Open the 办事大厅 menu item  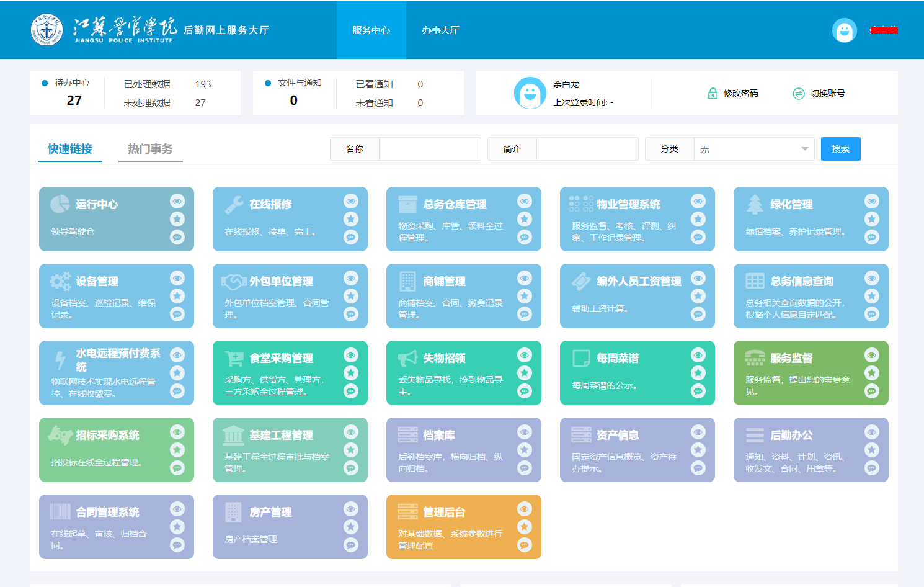(440, 30)
